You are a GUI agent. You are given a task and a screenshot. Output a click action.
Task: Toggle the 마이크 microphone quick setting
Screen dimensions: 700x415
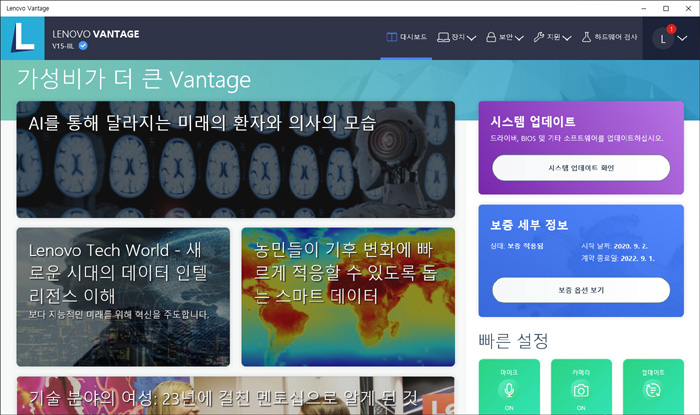(509, 387)
